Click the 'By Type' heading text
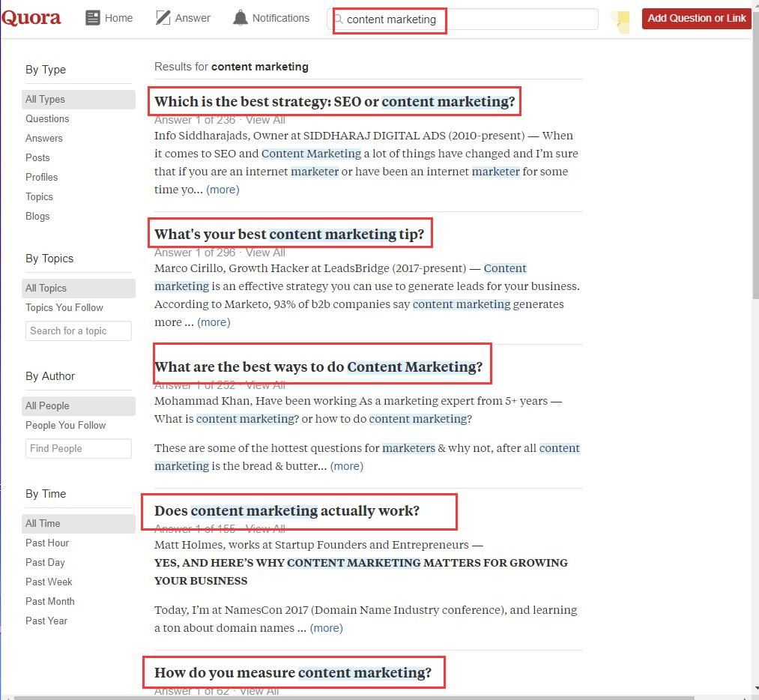 click(46, 70)
